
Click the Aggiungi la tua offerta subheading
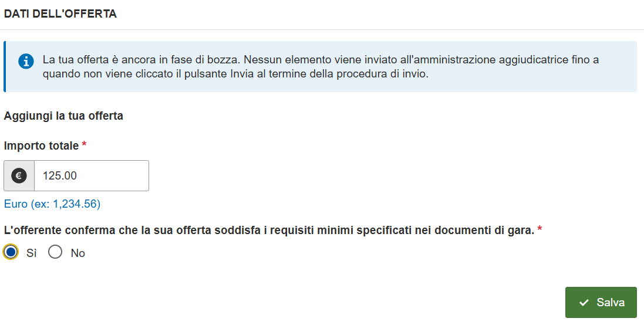tap(63, 116)
